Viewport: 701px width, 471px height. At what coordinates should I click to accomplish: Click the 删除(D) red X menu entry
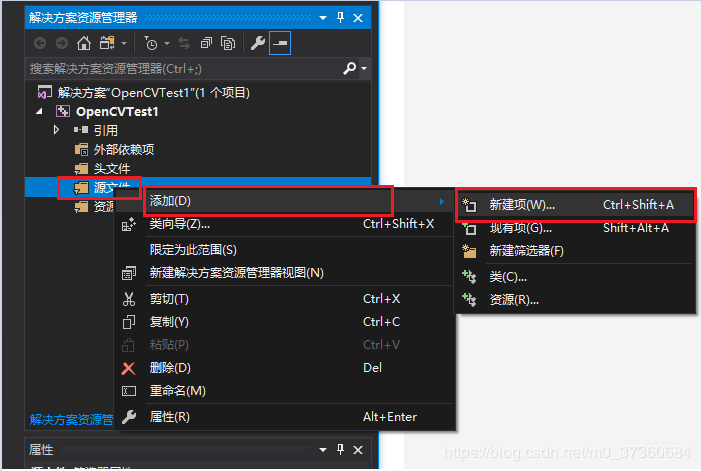coord(169,368)
